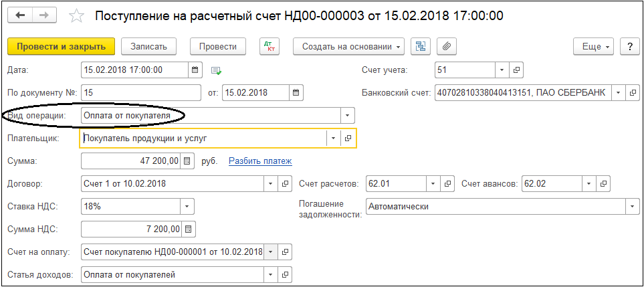Screen dimensions: 644x287
Task: Expand the Статья доходов dropdown
Action: [271, 274]
